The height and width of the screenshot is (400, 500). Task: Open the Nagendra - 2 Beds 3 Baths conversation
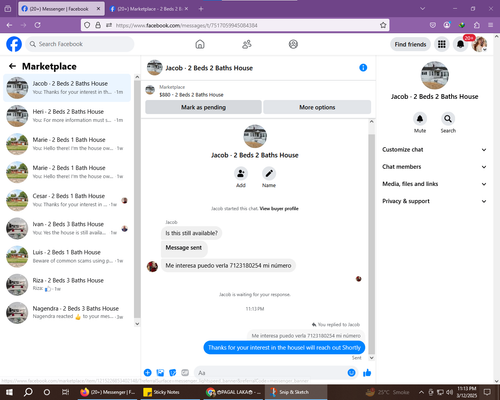67,313
